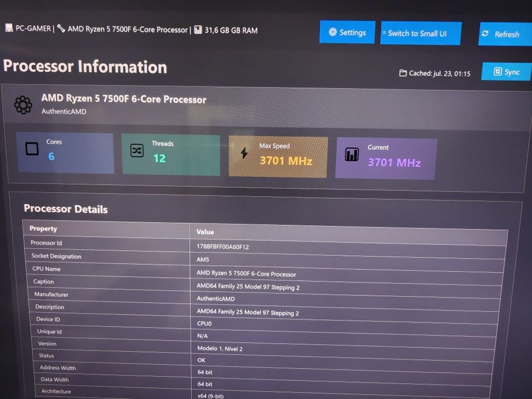Image resolution: width=532 pixels, height=399 pixels.
Task: Click the Version row label
Action: [x=47, y=343]
